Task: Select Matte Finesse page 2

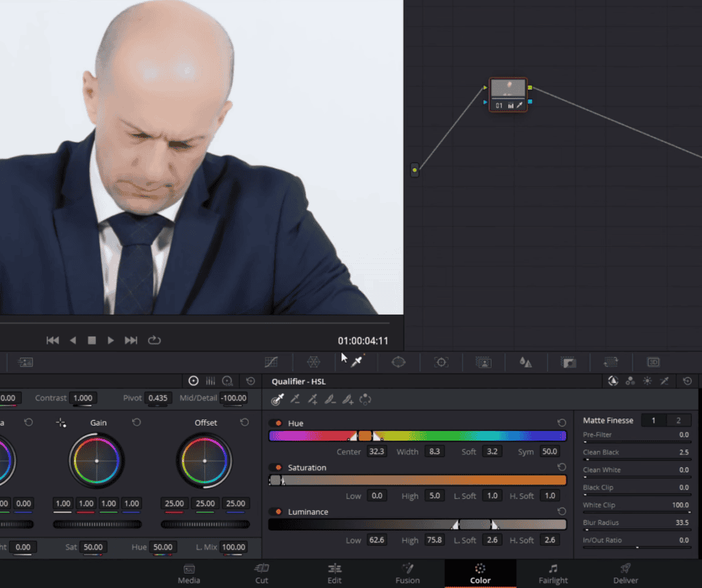Action: coord(679,420)
